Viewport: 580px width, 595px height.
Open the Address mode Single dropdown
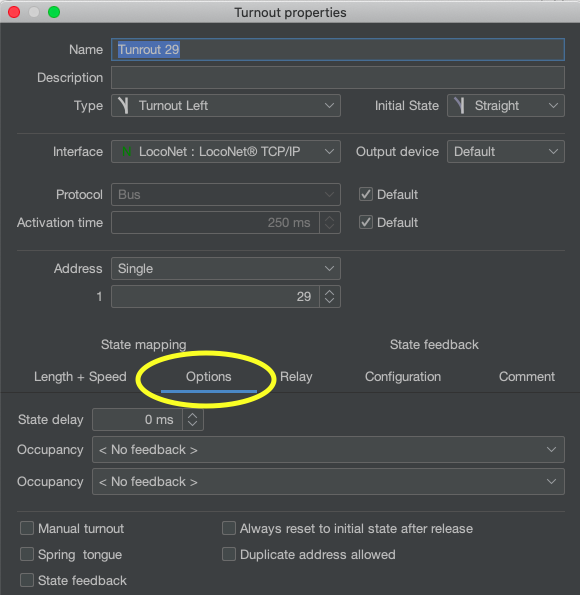point(226,269)
